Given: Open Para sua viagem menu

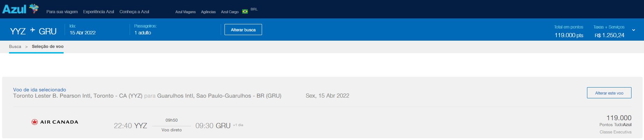Looking at the screenshot, I should coord(62,12).
